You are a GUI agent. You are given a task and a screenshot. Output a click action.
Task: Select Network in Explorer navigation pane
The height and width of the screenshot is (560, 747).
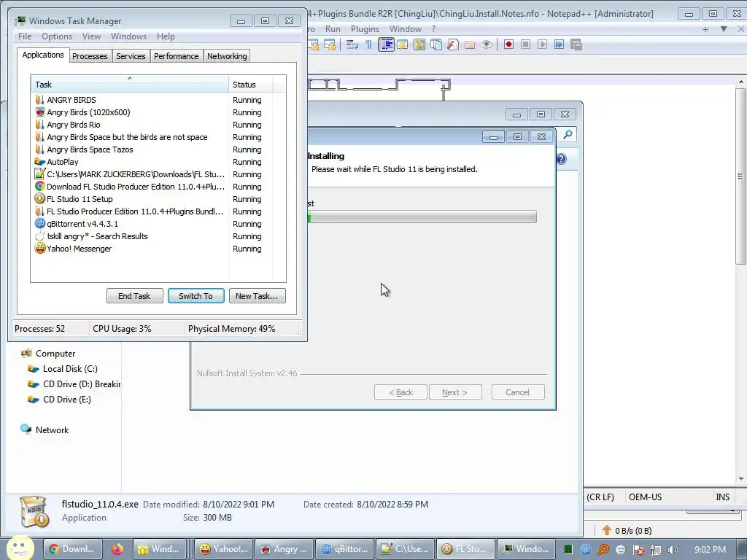[x=44, y=429]
